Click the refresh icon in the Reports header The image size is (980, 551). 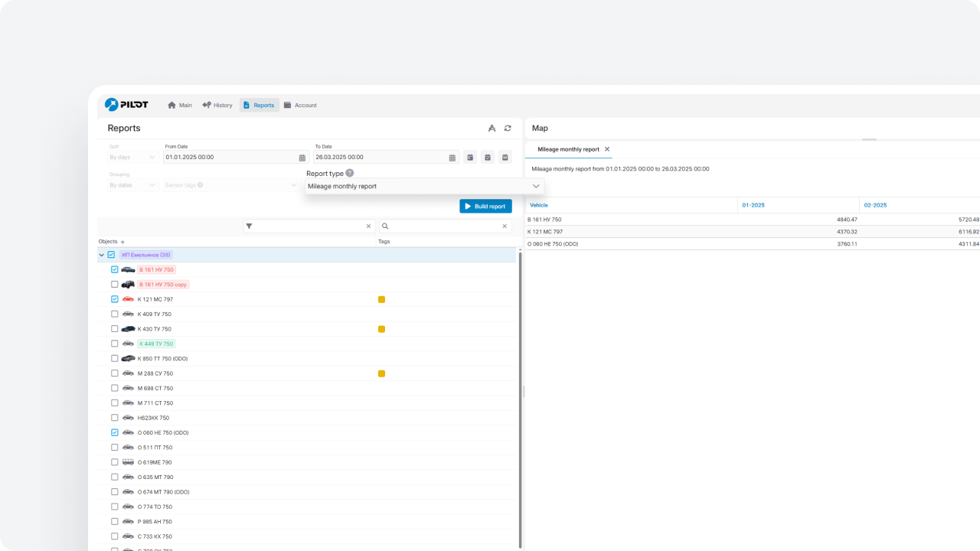point(508,129)
